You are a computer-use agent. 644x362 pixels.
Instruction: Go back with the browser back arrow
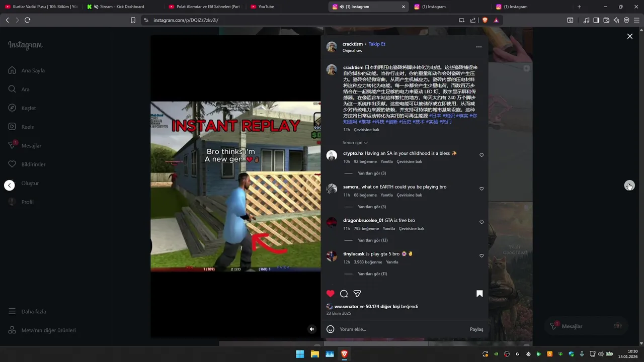7,20
